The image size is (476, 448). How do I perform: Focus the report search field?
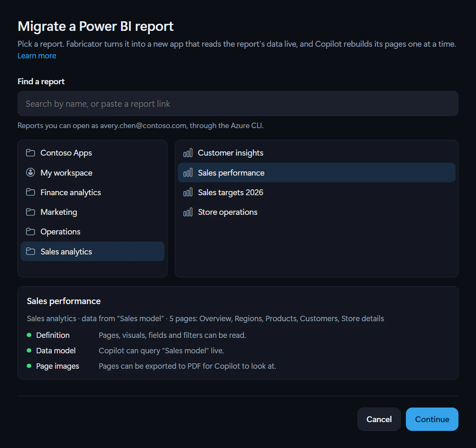pyautogui.click(x=238, y=104)
